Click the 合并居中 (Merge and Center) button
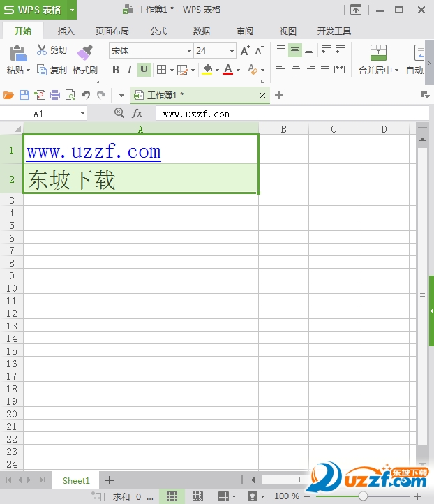 pyautogui.click(x=378, y=60)
